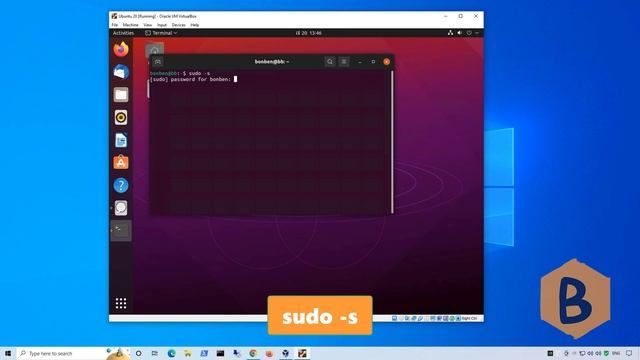The height and width of the screenshot is (360, 640).
Task: Open Firefox from the Ubuntu dock
Action: coord(121,49)
